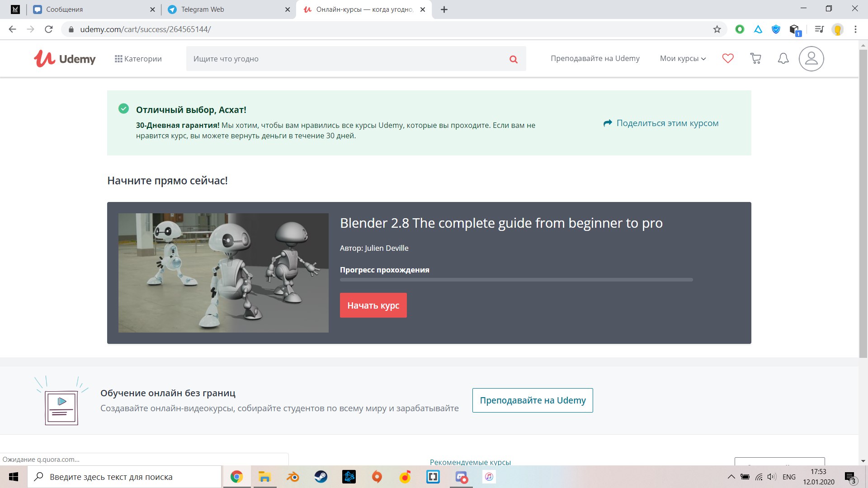
Task: Click the Blender course thumbnail
Action: (x=223, y=273)
